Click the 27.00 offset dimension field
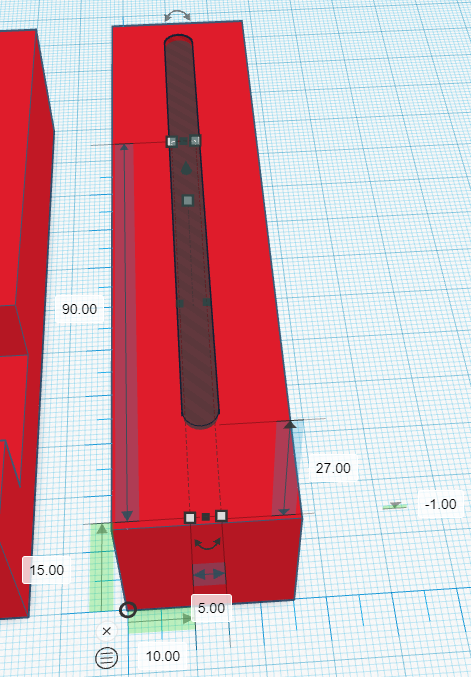Screen dimensions: 471x677 (x=333, y=468)
